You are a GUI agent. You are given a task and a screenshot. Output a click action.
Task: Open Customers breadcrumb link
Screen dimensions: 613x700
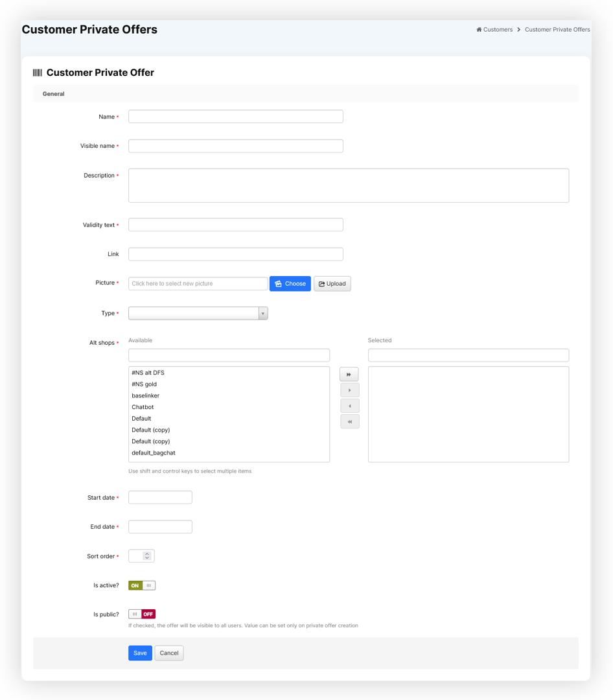point(498,30)
